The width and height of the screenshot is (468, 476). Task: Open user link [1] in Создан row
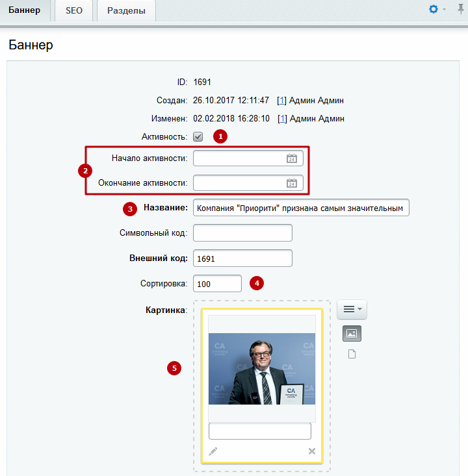pos(281,101)
